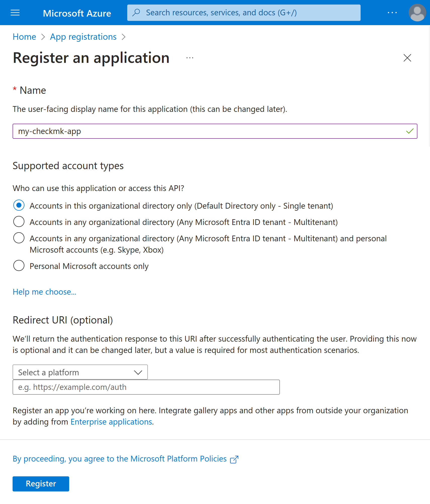Click the green checkmark in the name field

click(410, 131)
